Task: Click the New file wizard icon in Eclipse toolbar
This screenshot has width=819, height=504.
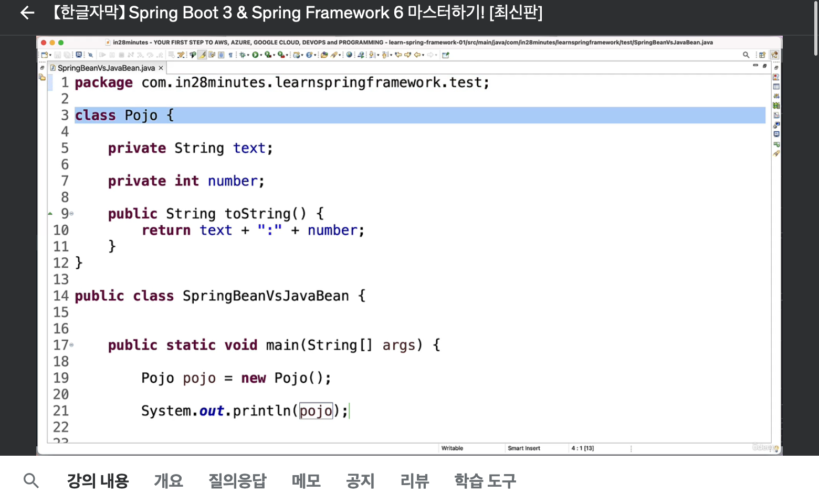Action: click(x=44, y=55)
